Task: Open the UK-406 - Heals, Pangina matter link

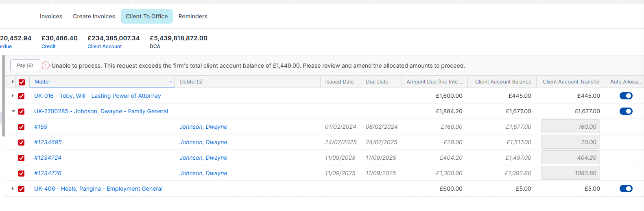Action: [98, 189]
